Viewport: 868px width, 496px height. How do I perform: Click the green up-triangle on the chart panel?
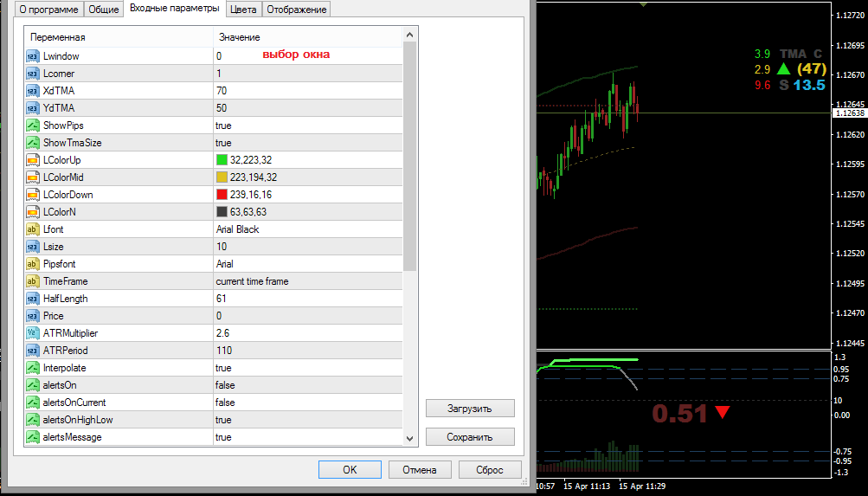tap(783, 68)
